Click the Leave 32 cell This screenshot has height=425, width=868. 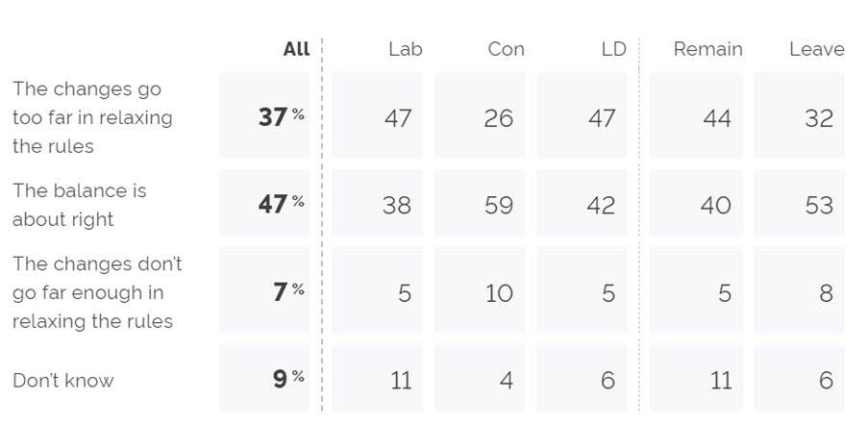(x=800, y=115)
